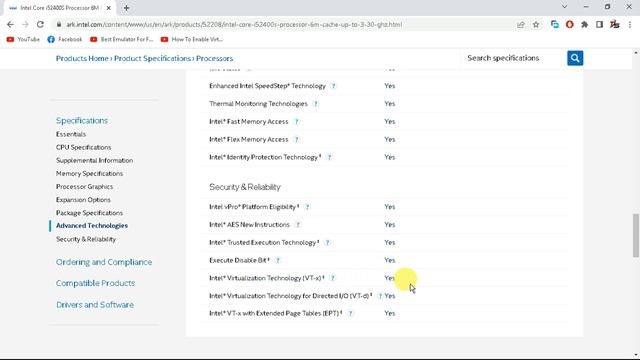The width and height of the screenshot is (640, 360).
Task: Go to Processors breadcrumb
Action: coord(214,58)
